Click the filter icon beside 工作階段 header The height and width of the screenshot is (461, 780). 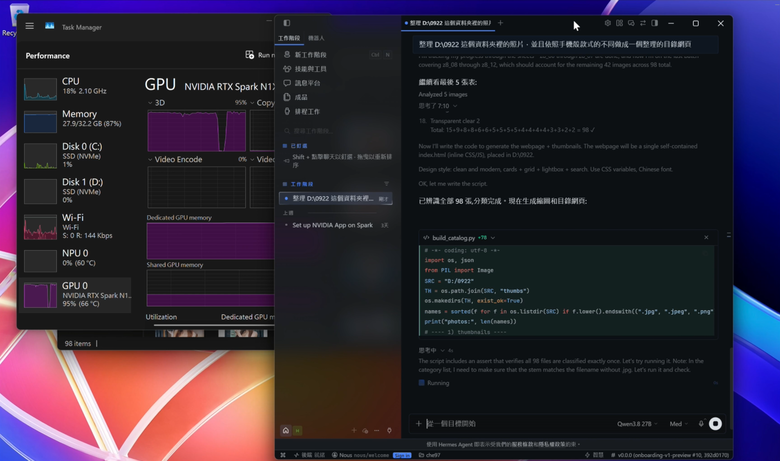tap(386, 184)
